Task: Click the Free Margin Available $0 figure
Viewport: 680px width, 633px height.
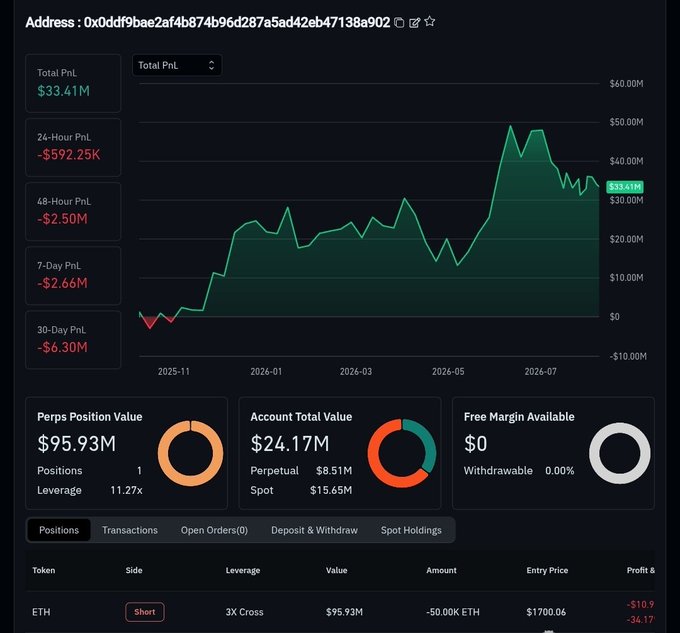Action: click(475, 444)
